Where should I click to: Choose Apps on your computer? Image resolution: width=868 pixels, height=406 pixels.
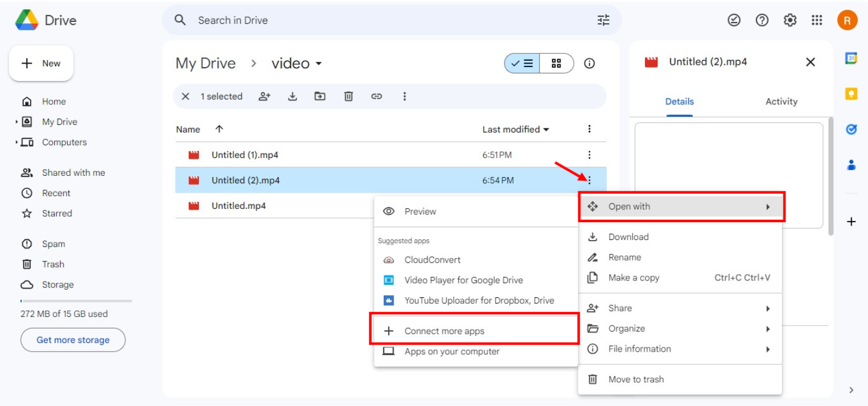476,351
